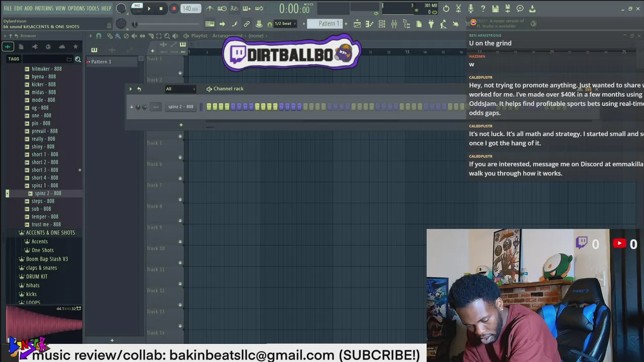
Task: Save project with floppy disk icon
Action: [x=495, y=9]
